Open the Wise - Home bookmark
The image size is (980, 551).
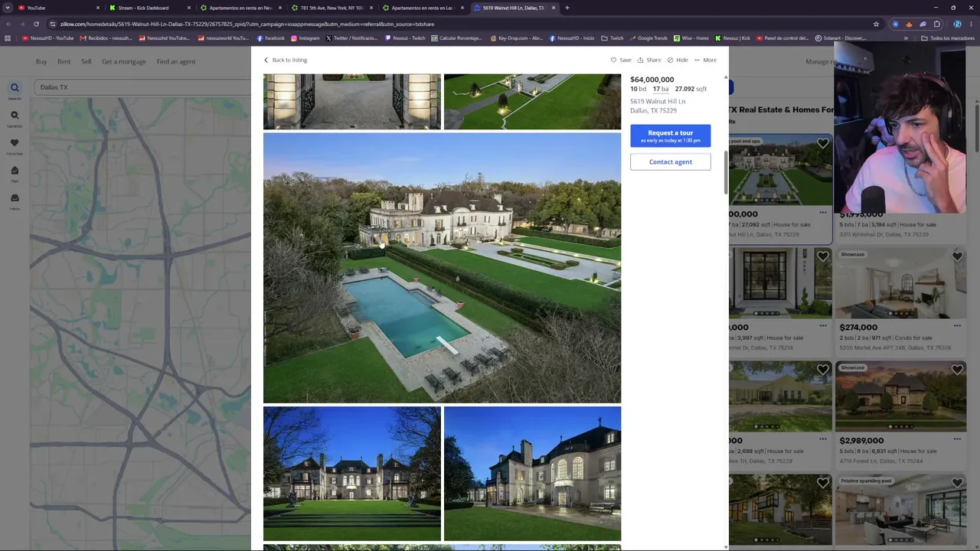pyautogui.click(x=691, y=38)
